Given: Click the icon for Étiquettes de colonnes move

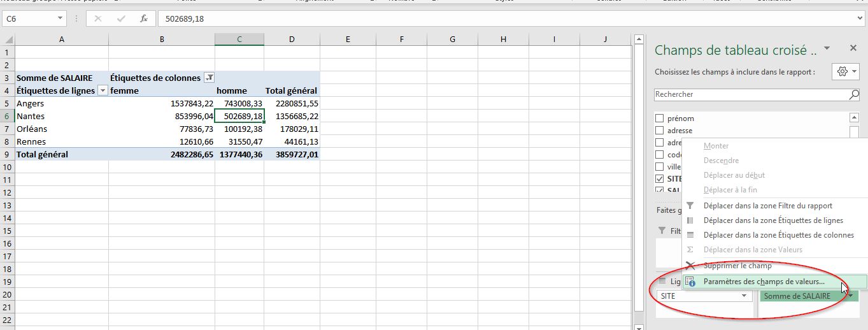Looking at the screenshot, I should coord(690,235).
